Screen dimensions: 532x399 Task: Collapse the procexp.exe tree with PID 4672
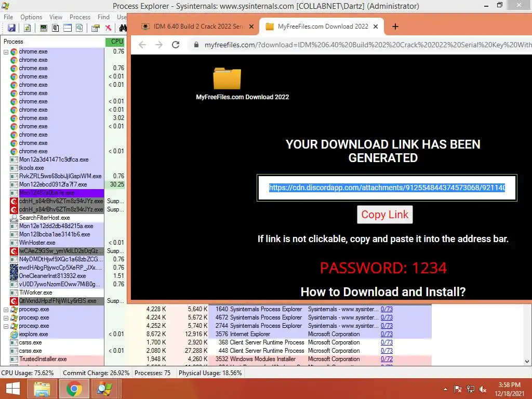[6, 318]
